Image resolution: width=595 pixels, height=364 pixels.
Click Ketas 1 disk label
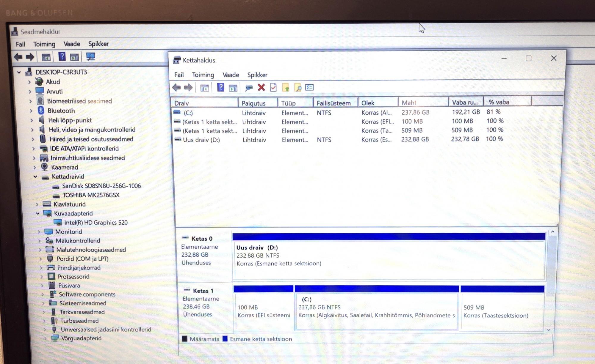(x=203, y=291)
